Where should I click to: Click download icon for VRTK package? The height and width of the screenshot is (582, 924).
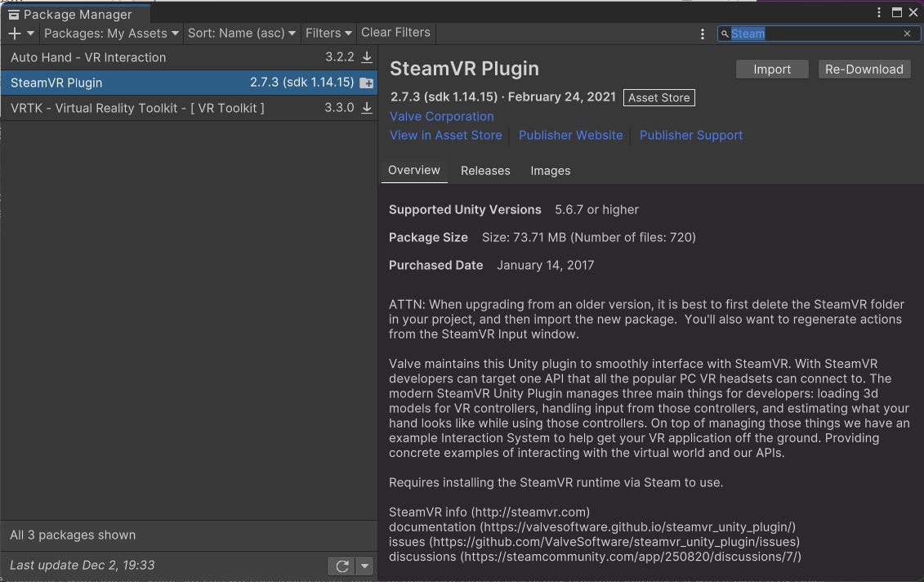pos(367,108)
